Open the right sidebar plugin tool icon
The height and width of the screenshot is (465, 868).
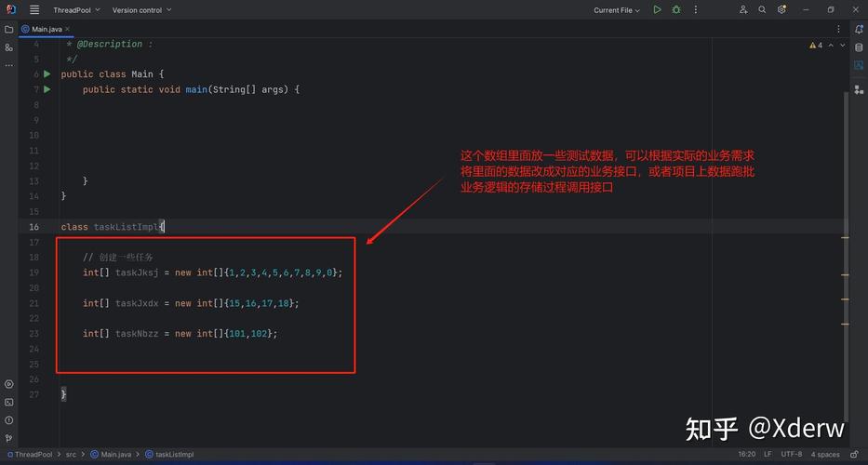coord(859,89)
